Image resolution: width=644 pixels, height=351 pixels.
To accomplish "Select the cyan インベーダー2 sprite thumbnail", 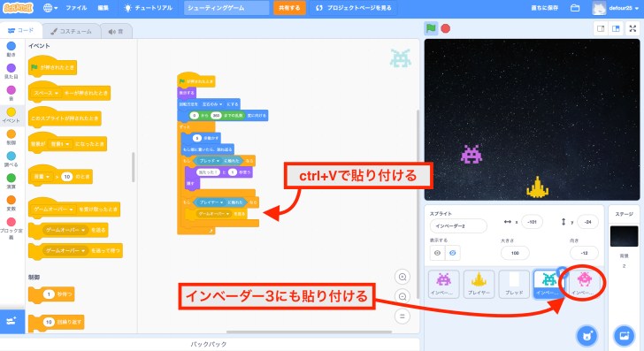I will coord(548,284).
